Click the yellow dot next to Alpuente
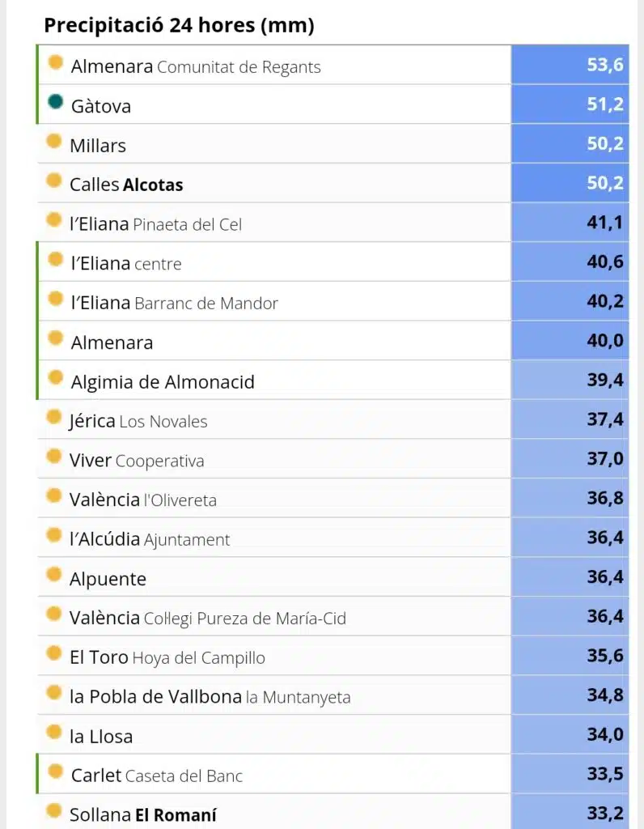The image size is (644, 829). (54, 574)
